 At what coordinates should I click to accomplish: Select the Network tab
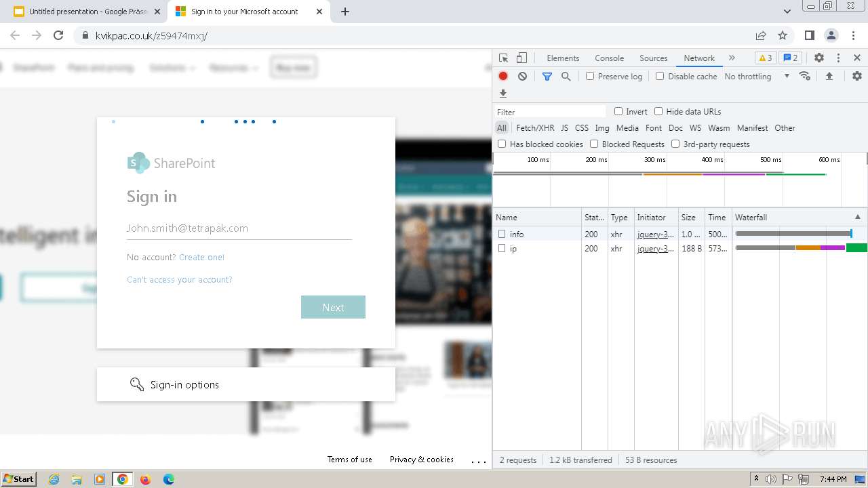pyautogui.click(x=699, y=58)
